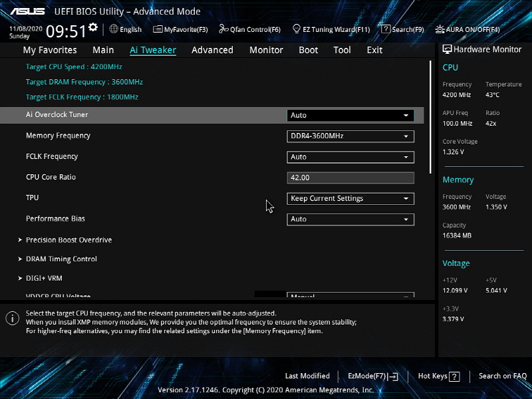Click the EzMode arrow exit icon
Screen dimensions: 532x399
click(393, 376)
